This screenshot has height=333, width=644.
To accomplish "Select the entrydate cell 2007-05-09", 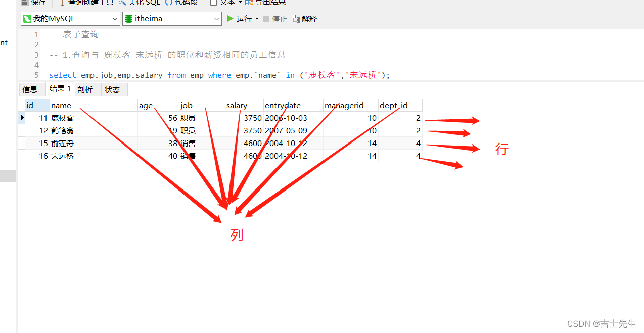I will 293,130.
